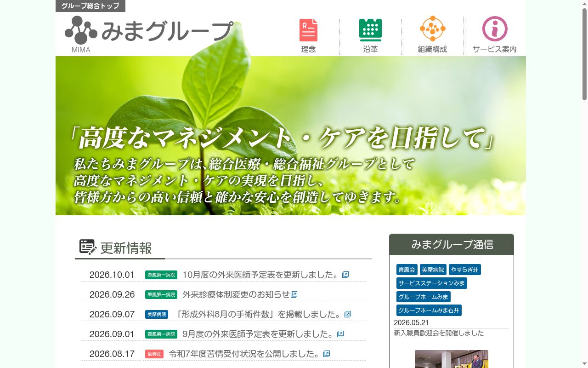Click the みまグループ通信 panel header

(x=452, y=244)
